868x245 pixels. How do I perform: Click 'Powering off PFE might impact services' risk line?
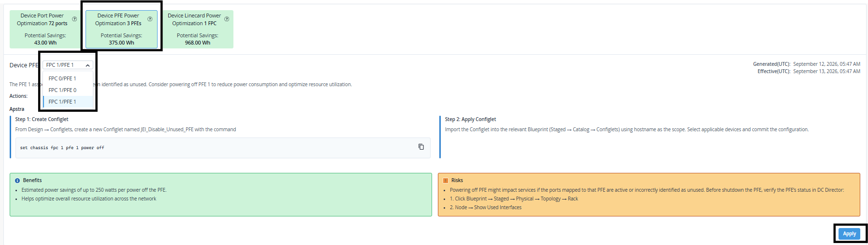647,190
